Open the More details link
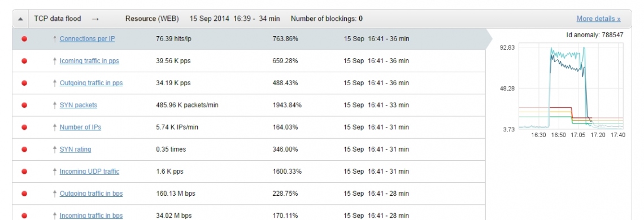Screen dimensions: 644x220 click(x=598, y=19)
